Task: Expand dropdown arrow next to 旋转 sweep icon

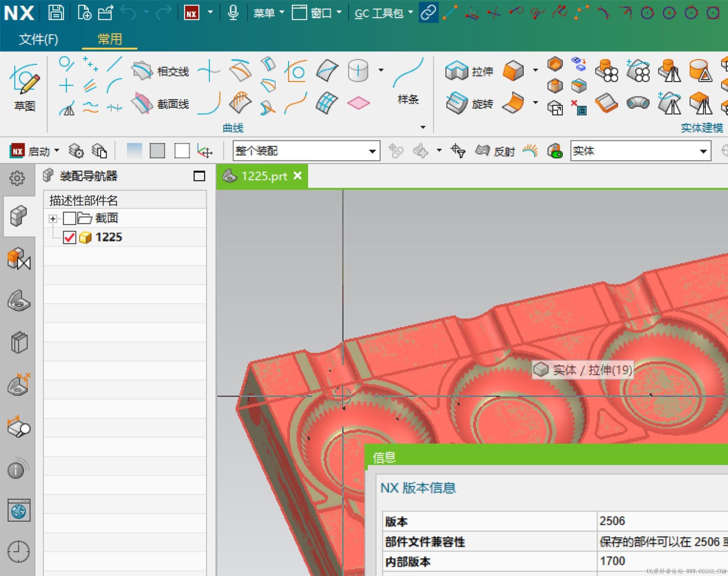Action: (535, 103)
